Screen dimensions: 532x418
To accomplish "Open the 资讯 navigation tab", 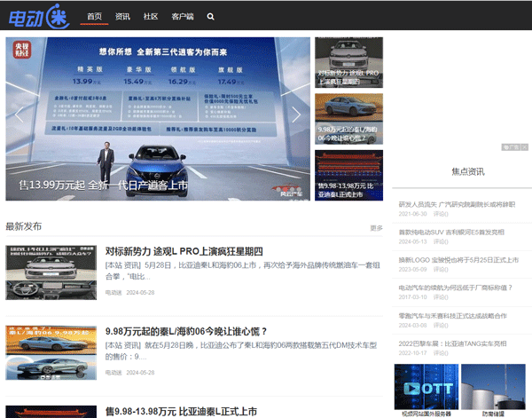I will click(122, 16).
